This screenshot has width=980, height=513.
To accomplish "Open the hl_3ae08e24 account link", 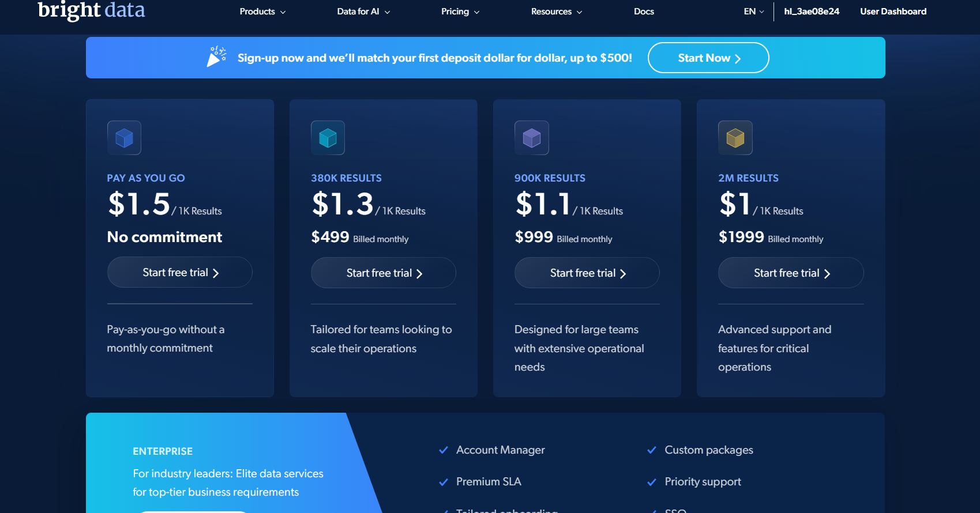I will (x=812, y=12).
